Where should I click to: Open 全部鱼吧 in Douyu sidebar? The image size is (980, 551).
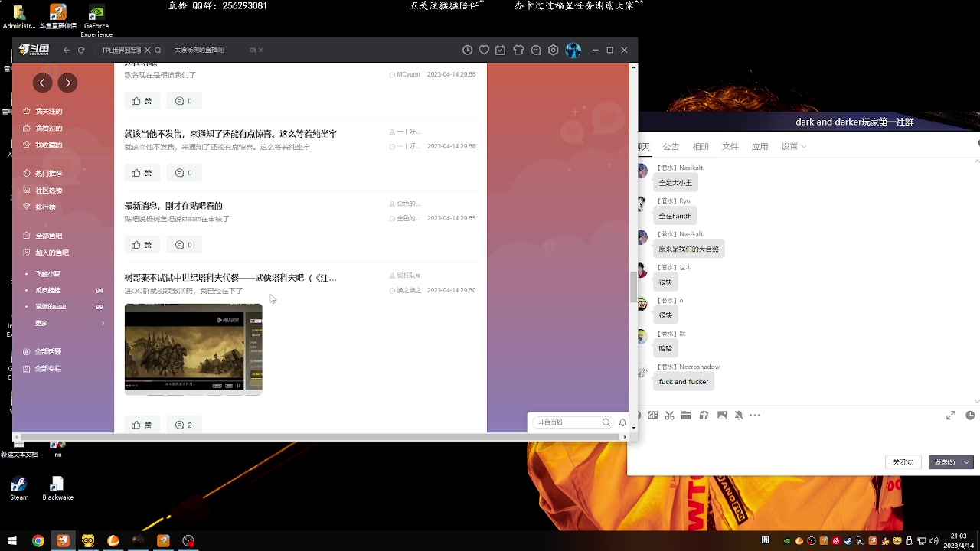tap(48, 236)
